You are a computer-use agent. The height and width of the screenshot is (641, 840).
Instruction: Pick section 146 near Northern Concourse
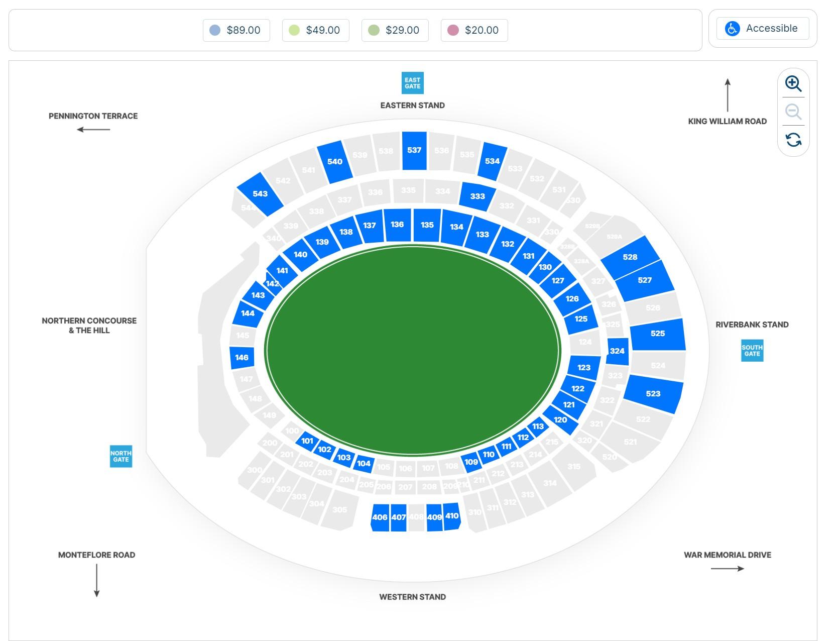click(x=242, y=358)
